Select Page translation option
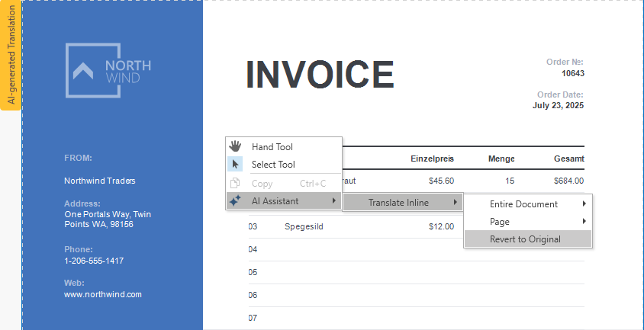The height and width of the screenshot is (330, 644). [528, 222]
